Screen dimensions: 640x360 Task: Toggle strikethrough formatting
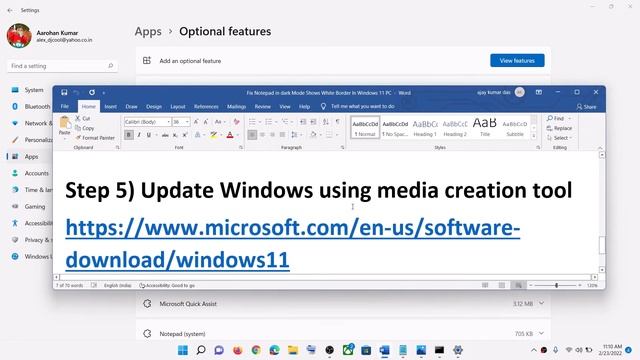coord(165,135)
